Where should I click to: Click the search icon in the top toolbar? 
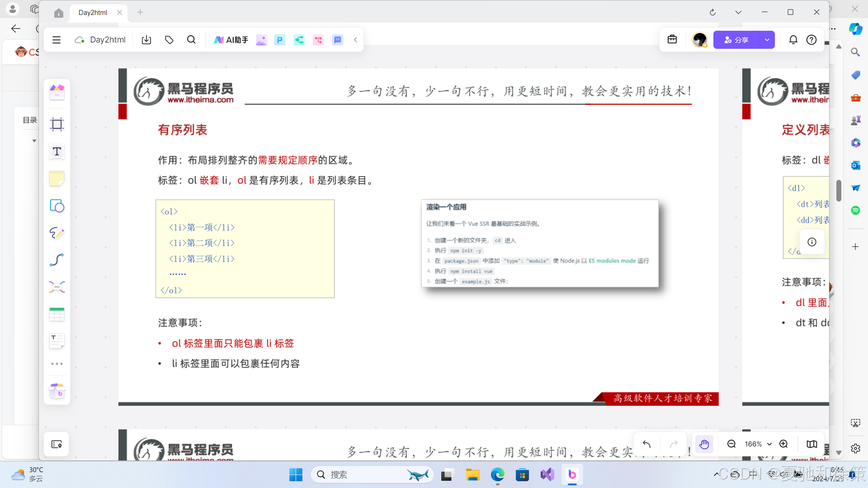tap(191, 40)
